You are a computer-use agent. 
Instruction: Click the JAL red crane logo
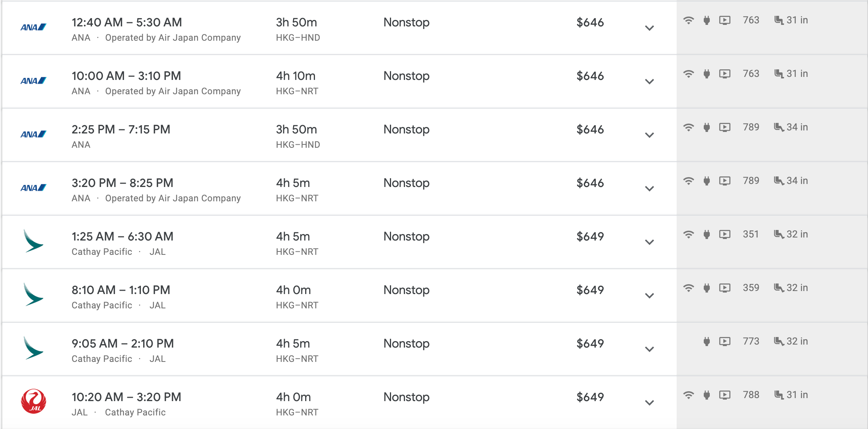tap(34, 401)
